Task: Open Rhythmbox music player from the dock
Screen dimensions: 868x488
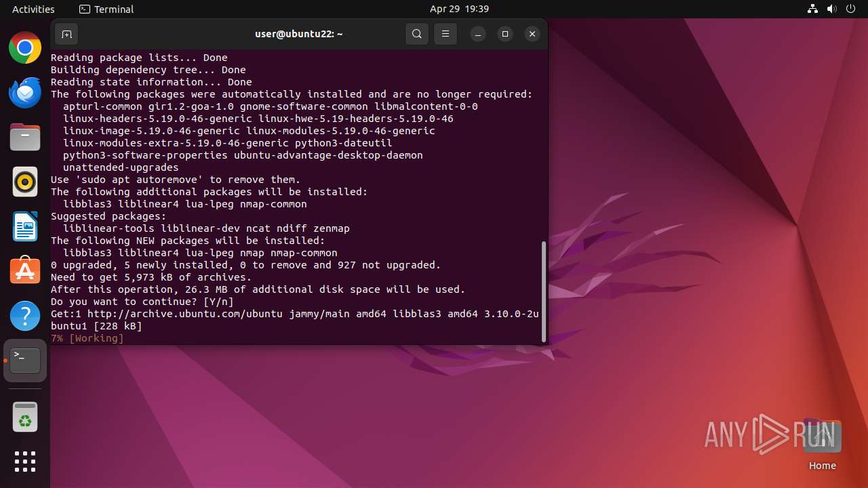Action: [25, 182]
